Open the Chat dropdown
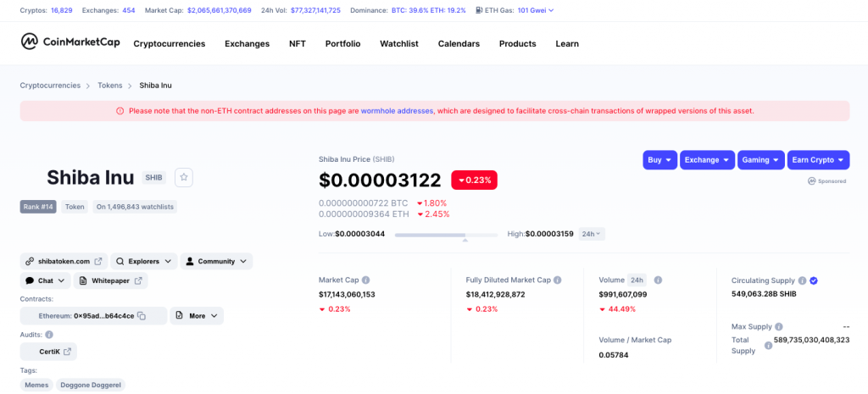Image resolution: width=868 pixels, height=394 pixels. pos(46,280)
